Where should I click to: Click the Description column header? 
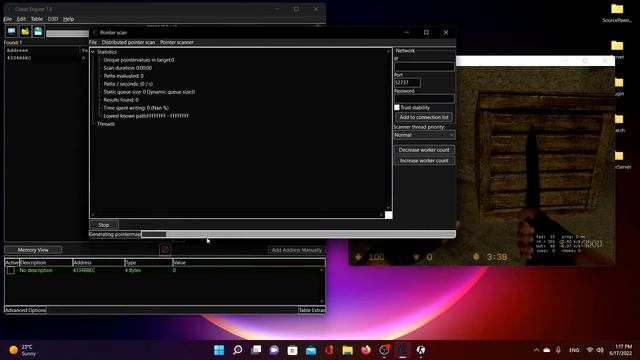coord(46,262)
